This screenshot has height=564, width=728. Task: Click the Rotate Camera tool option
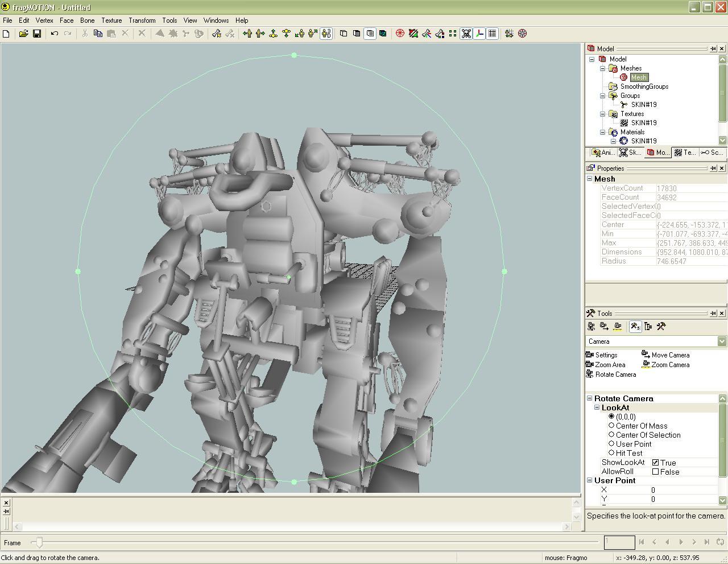tap(615, 374)
